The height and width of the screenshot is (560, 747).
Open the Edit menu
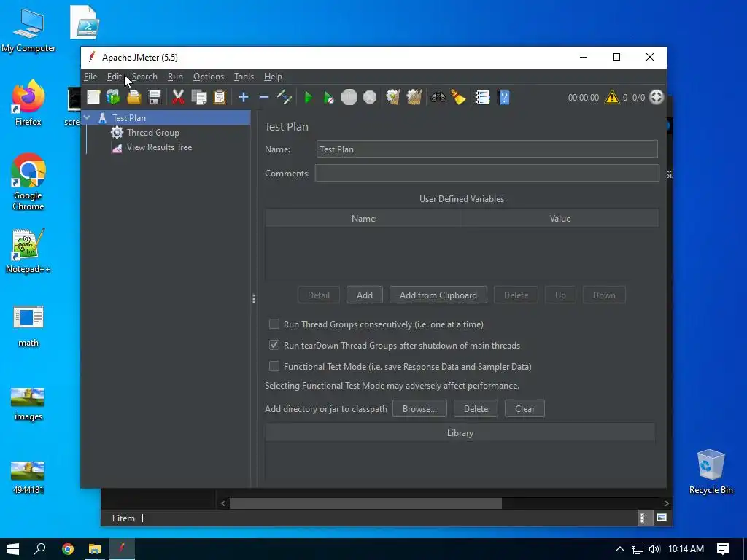115,77
